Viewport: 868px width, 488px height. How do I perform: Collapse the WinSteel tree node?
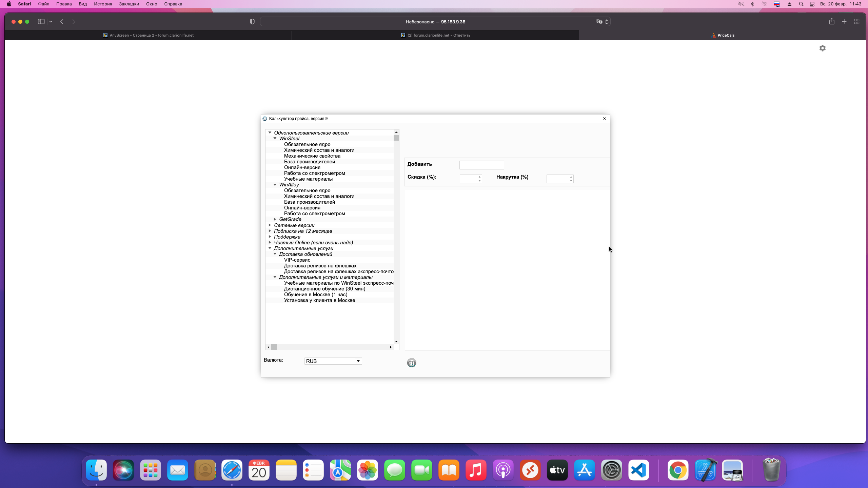click(x=275, y=139)
